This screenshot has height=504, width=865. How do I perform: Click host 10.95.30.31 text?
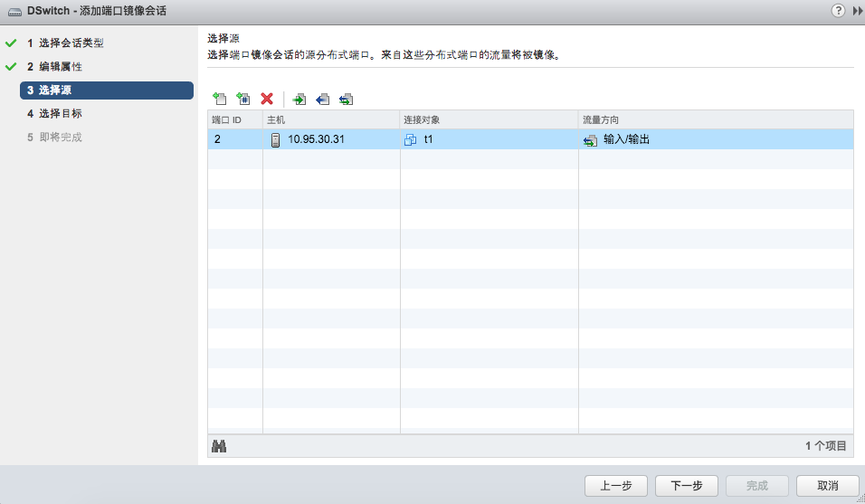(x=316, y=139)
